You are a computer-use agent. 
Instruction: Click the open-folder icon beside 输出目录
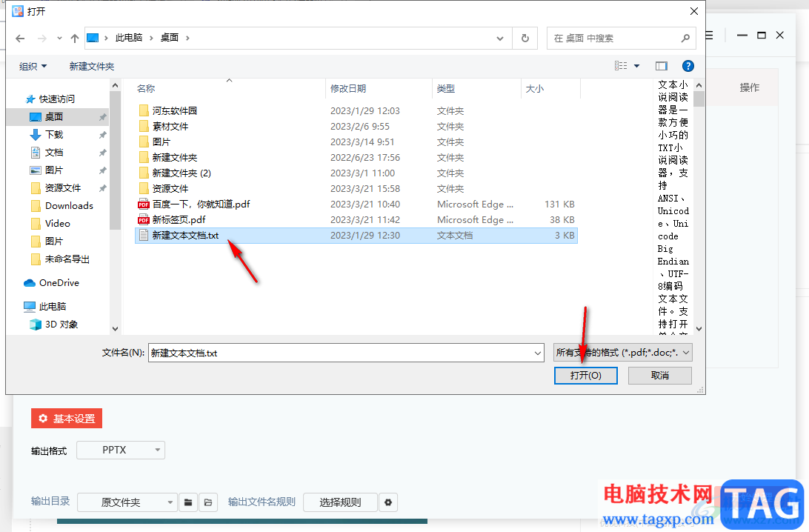point(208,502)
